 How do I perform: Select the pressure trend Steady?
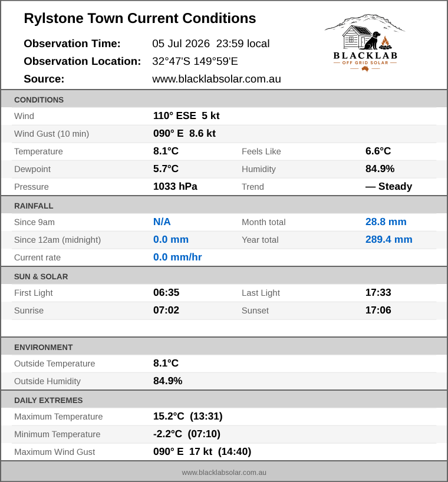[x=389, y=187]
